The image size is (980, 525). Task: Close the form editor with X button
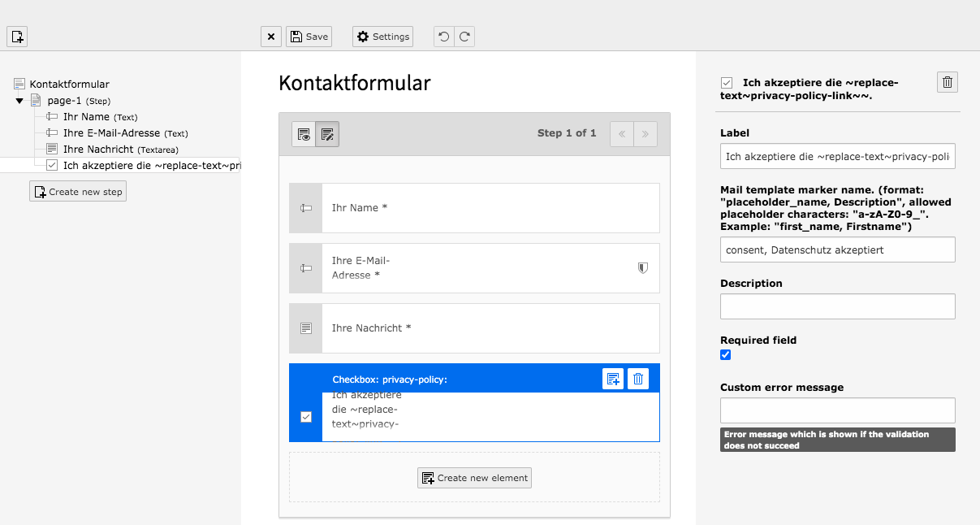click(x=271, y=37)
